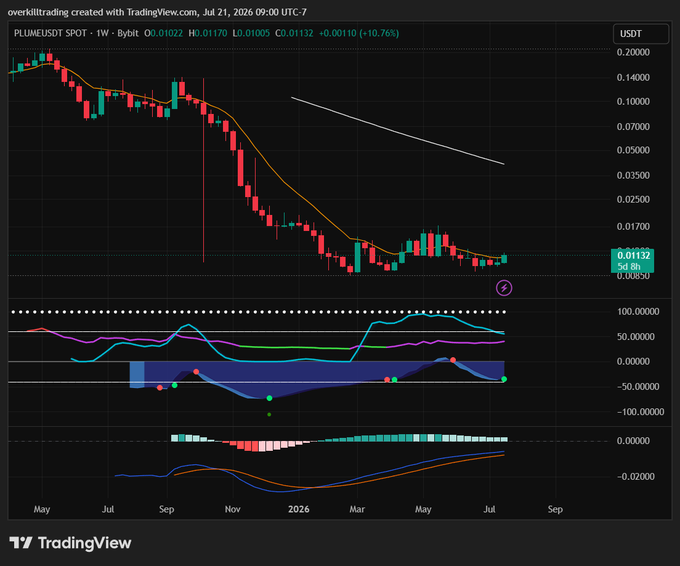Click the Bybit exchange label
This screenshot has width=680, height=566.
pyautogui.click(x=128, y=33)
